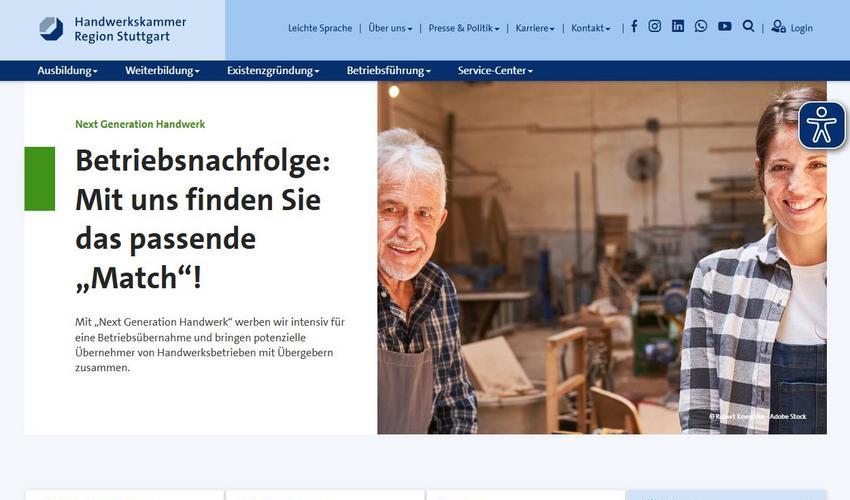
Task: Expand the Weiterbildung dropdown menu
Action: (x=162, y=70)
